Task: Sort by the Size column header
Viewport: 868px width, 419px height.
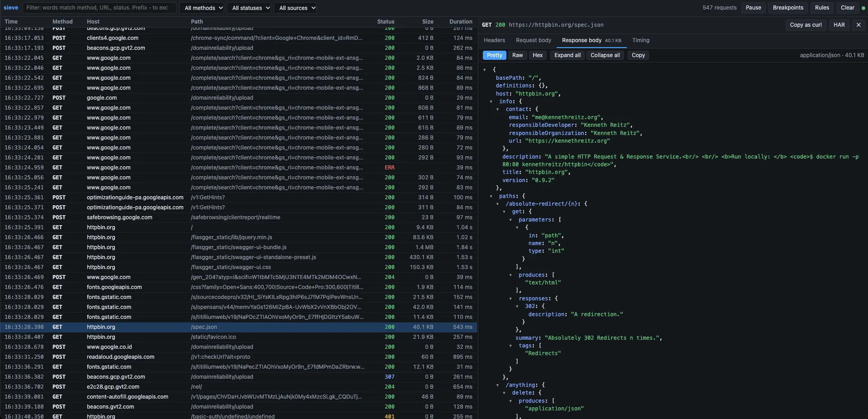Action: coord(428,22)
